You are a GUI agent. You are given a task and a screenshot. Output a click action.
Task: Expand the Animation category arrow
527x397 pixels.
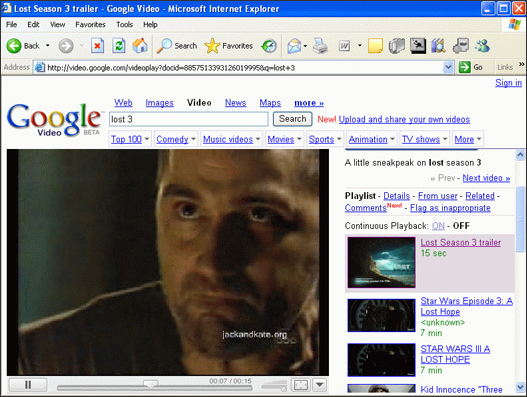[x=393, y=139]
